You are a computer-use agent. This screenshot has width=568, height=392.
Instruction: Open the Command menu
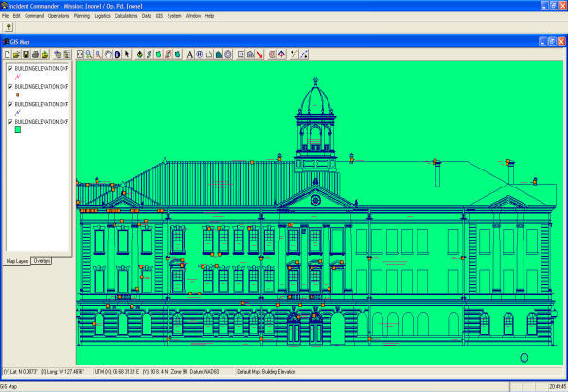click(x=34, y=16)
